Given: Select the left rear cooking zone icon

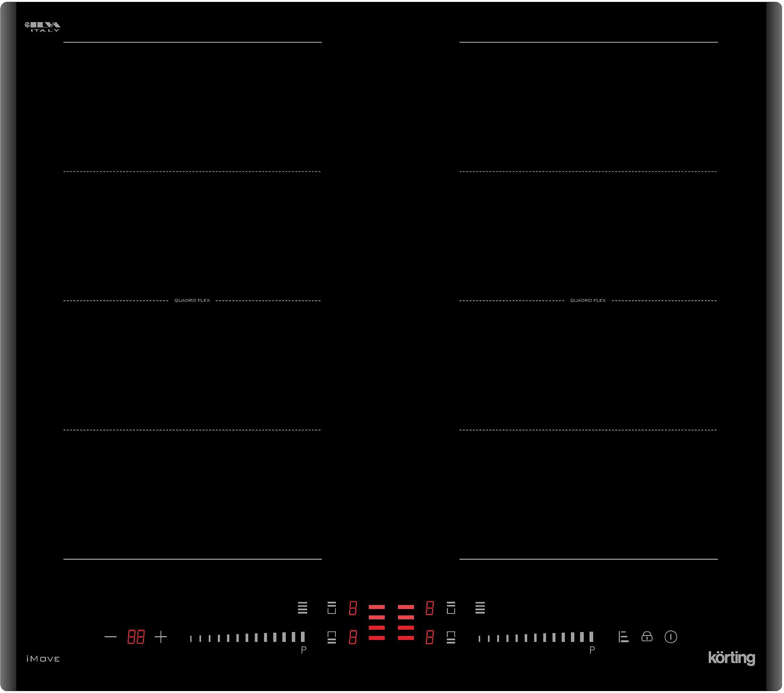Looking at the screenshot, I should (x=332, y=608).
